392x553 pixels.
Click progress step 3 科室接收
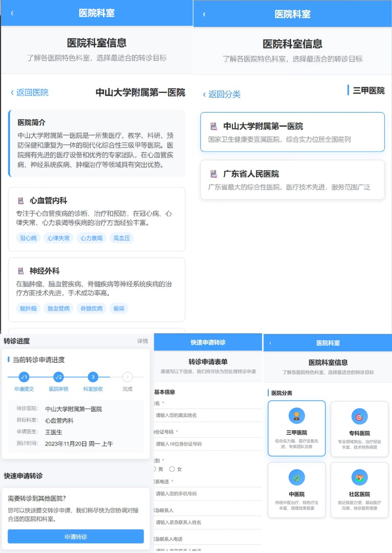pos(93,377)
